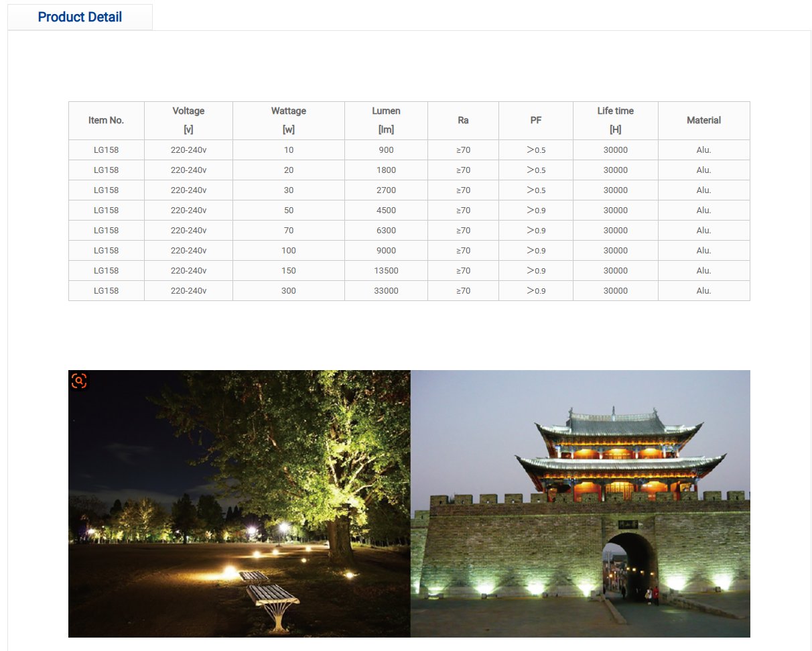
Task: Select the "Lumen [lm]" column header
Action: pos(386,121)
